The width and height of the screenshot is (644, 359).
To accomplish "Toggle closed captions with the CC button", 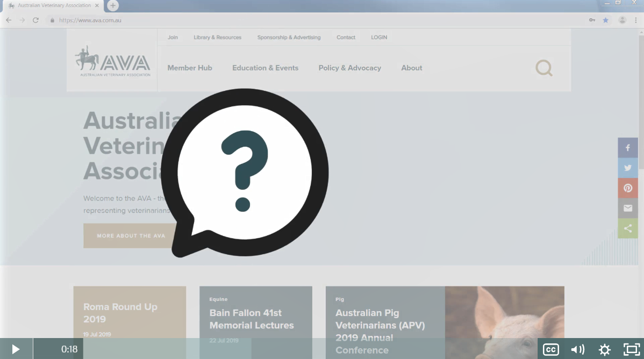I will click(x=551, y=349).
